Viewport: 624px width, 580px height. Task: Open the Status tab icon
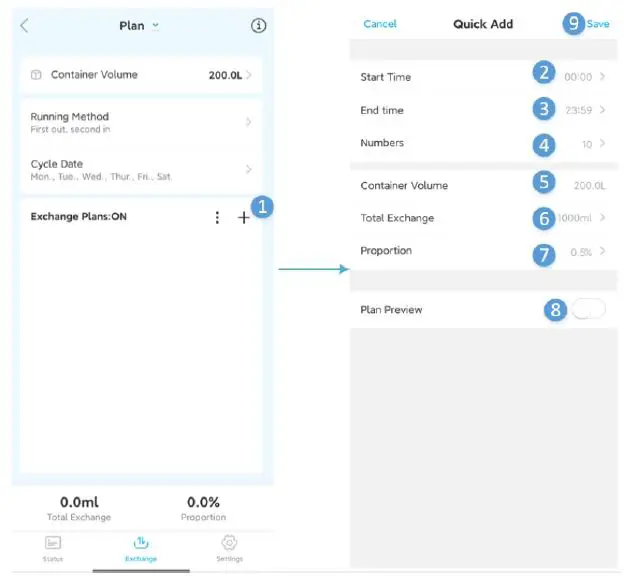click(x=53, y=543)
